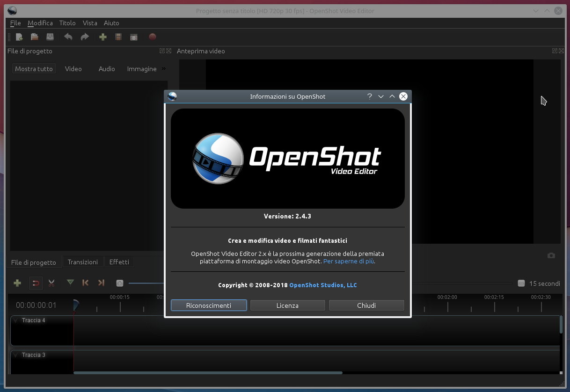Open the Aiuto menu
This screenshot has width=570, height=392.
pyautogui.click(x=111, y=23)
